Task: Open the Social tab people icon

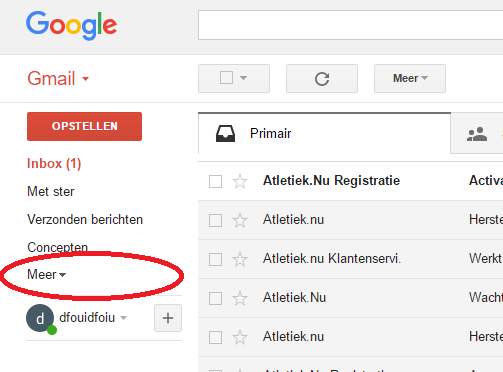Action: [x=477, y=134]
